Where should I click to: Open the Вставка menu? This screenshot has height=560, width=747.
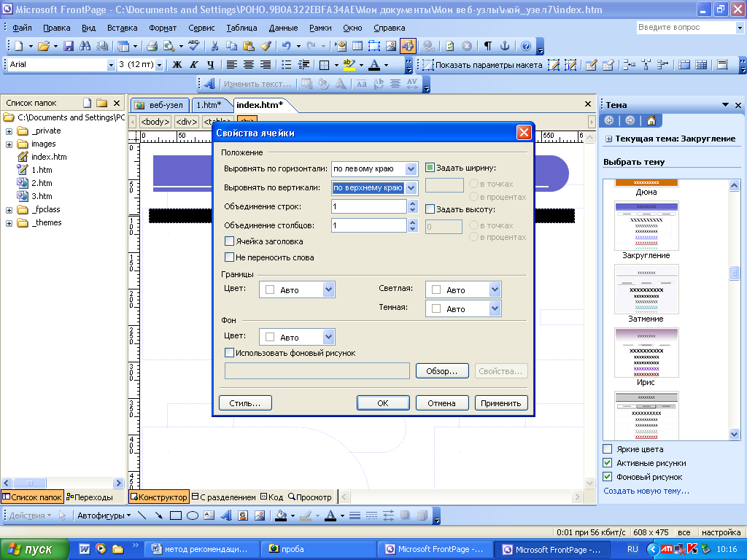[x=122, y=28]
